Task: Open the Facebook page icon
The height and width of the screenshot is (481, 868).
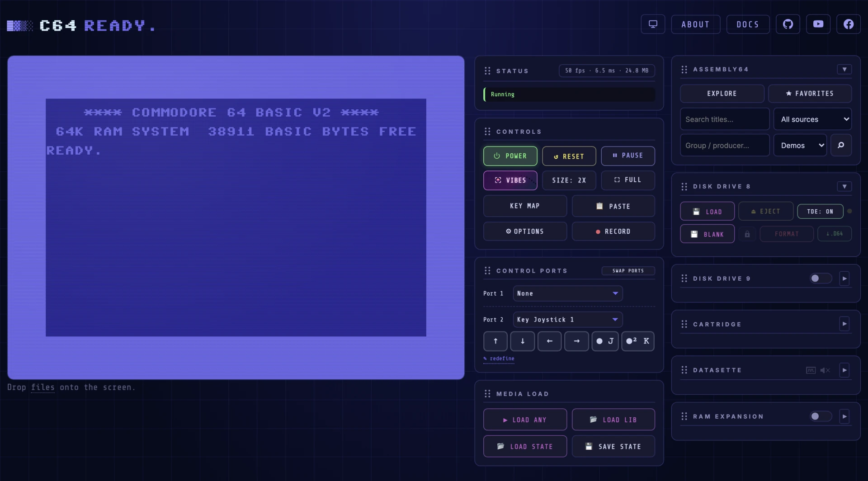Action: click(x=849, y=24)
